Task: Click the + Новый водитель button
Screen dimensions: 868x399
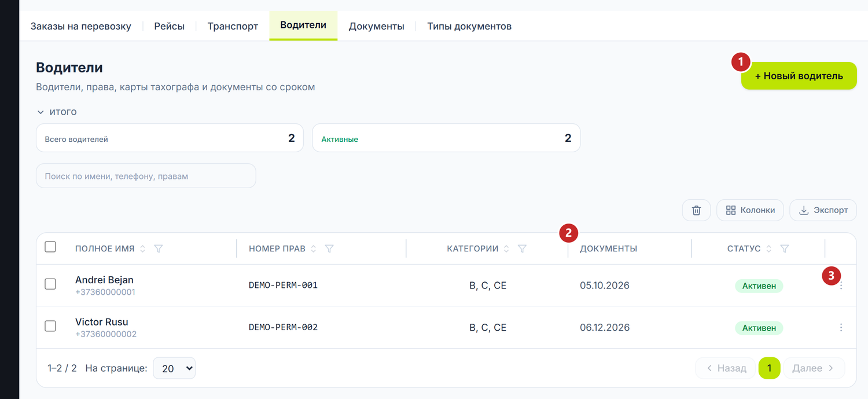Action: (799, 76)
